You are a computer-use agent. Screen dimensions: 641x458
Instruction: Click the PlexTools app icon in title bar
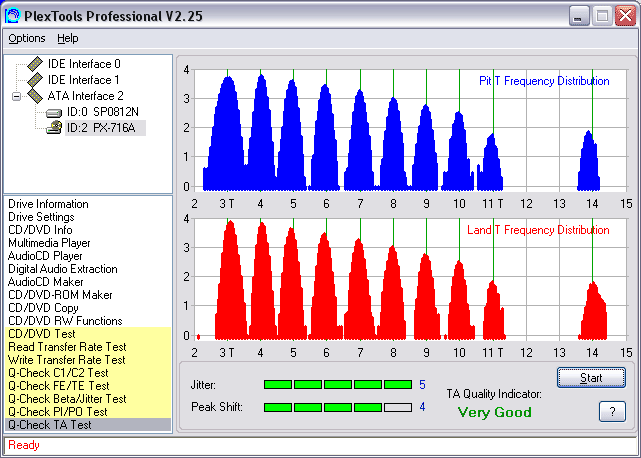click(12, 16)
